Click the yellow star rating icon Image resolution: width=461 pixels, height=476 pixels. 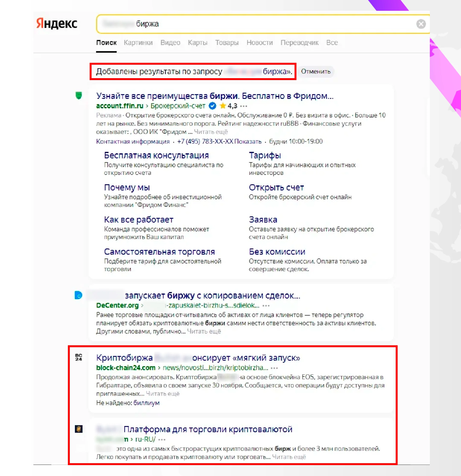[223, 106]
